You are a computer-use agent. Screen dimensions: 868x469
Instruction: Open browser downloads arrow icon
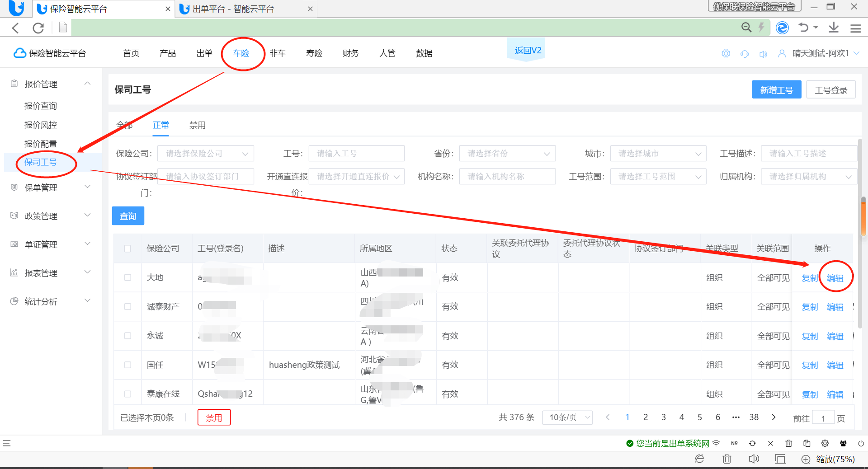834,28
